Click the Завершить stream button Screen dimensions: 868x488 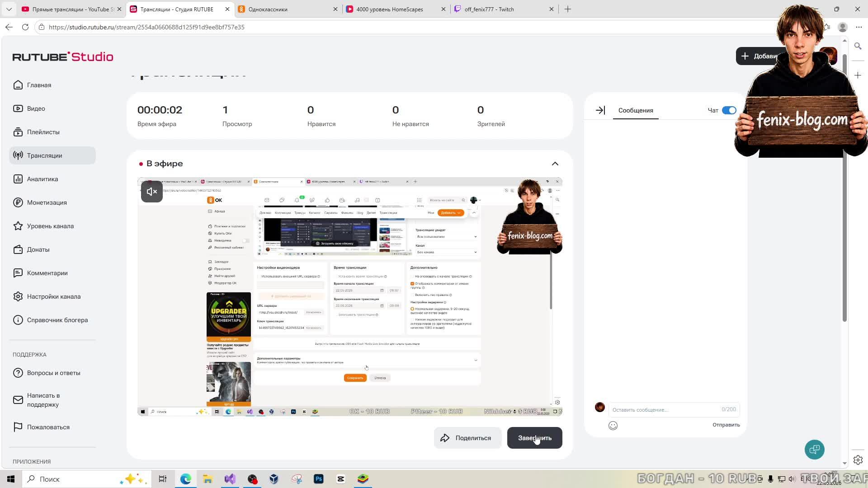point(535,438)
